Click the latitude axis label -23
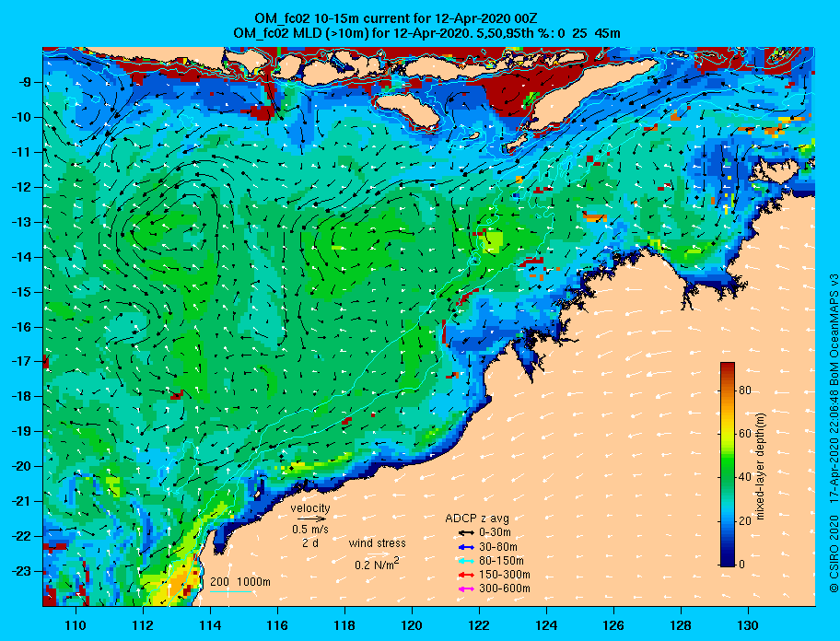Screen dimensions: 840x641 (x=21, y=571)
